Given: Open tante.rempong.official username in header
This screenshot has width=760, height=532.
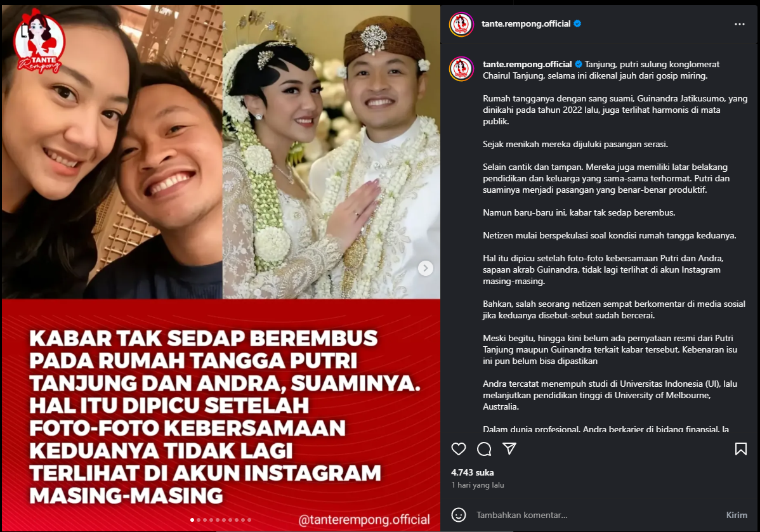Looking at the screenshot, I should point(526,23).
